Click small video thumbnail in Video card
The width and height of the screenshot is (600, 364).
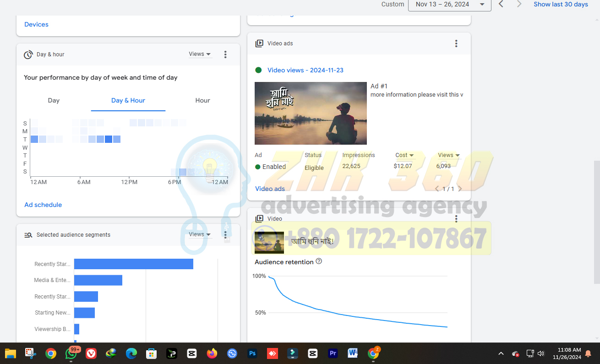269,243
